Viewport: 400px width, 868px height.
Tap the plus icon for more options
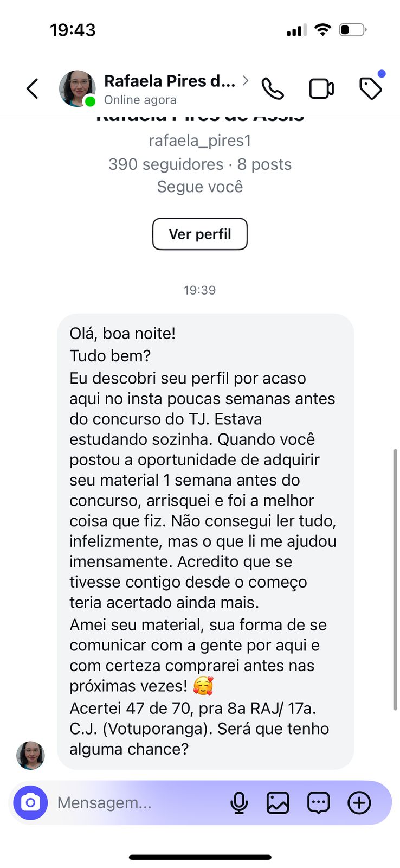pyautogui.click(x=359, y=802)
